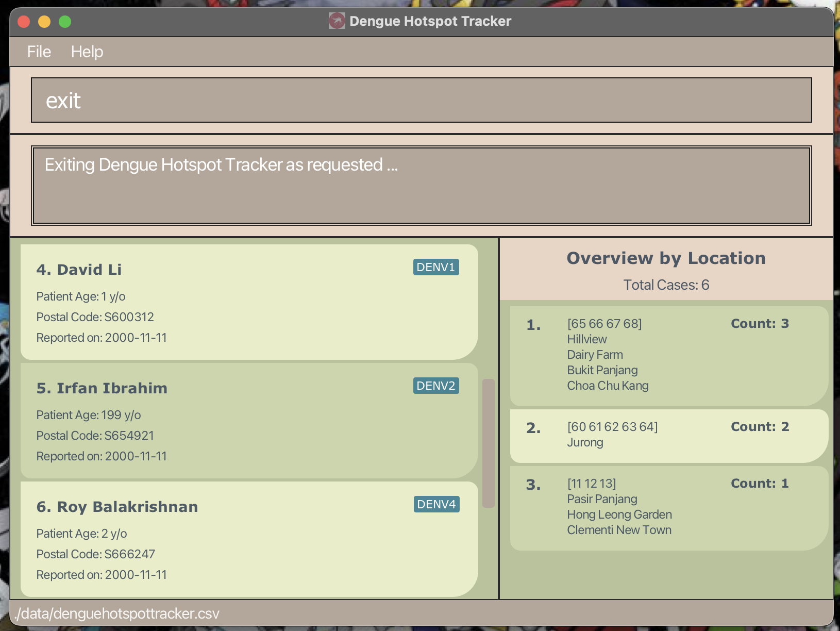
Task: Click the Total Cases: 6 label
Action: coord(666,285)
